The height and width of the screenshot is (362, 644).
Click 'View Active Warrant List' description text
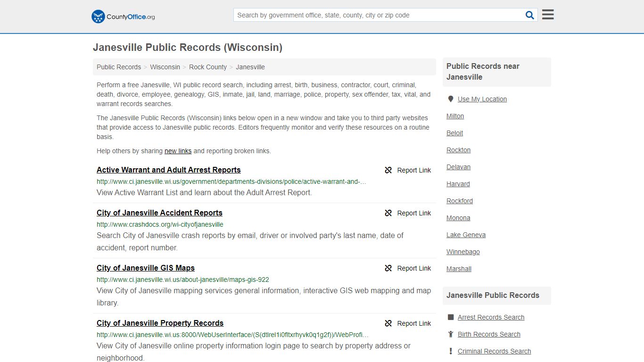[204, 192]
